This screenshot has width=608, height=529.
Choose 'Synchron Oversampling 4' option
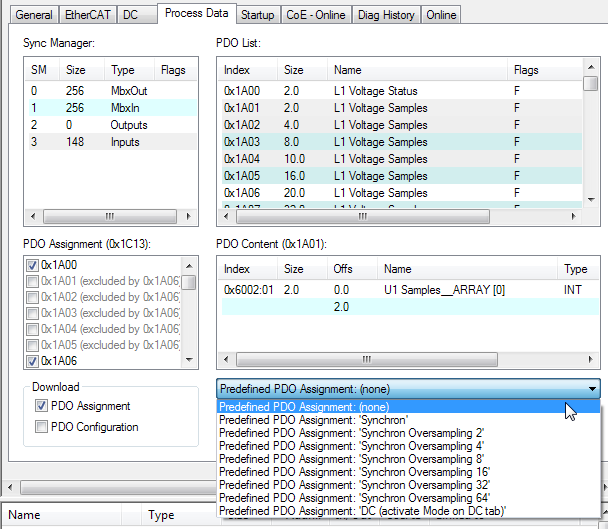[x=408, y=446]
